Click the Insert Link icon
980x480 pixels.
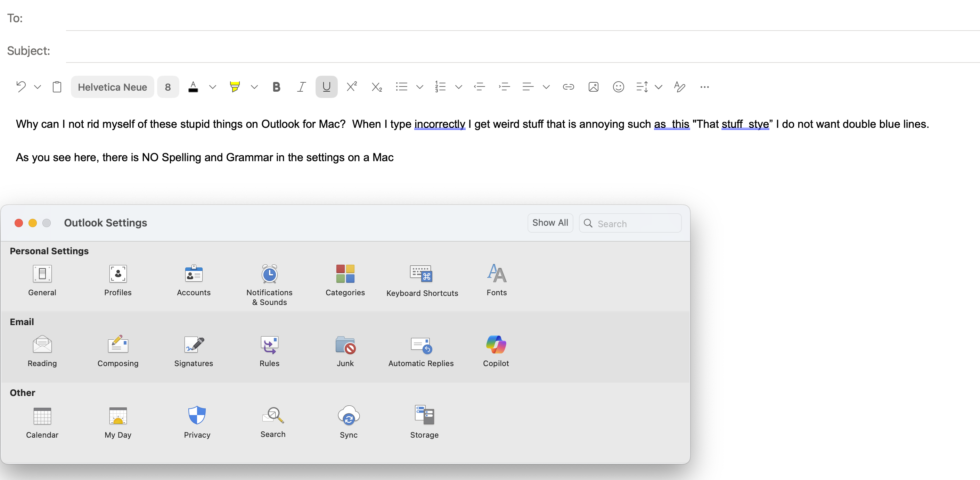click(569, 87)
